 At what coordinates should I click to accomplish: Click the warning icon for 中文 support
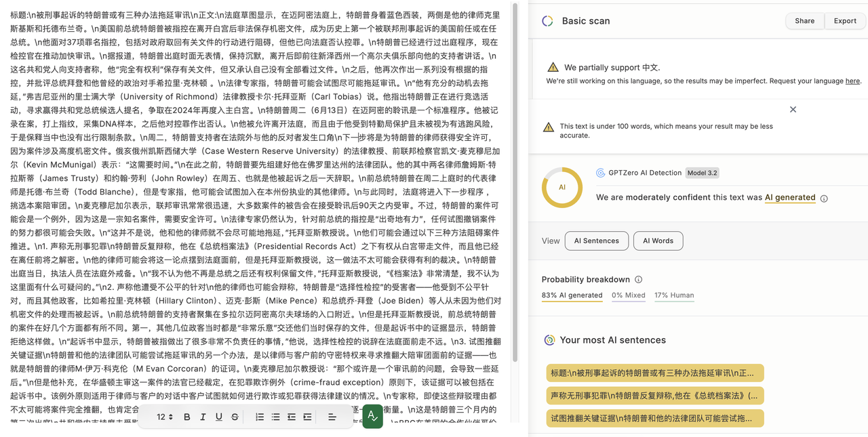(x=553, y=67)
